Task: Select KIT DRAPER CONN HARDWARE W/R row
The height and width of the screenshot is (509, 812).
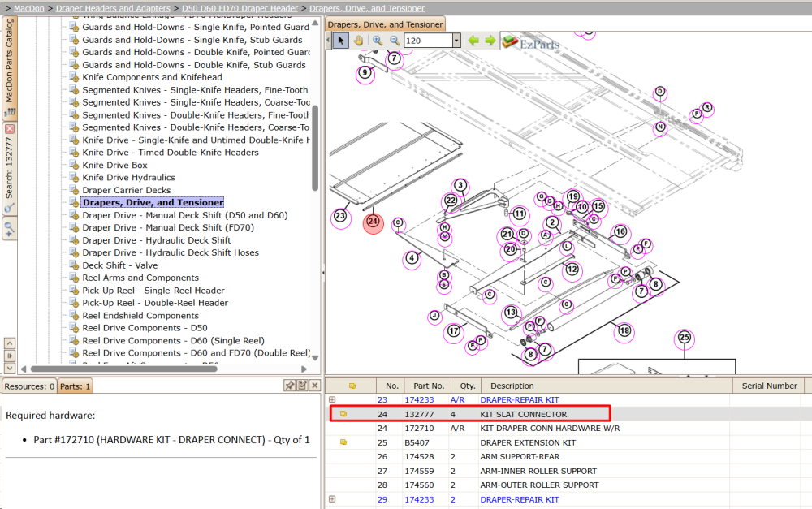Action: tap(568, 428)
